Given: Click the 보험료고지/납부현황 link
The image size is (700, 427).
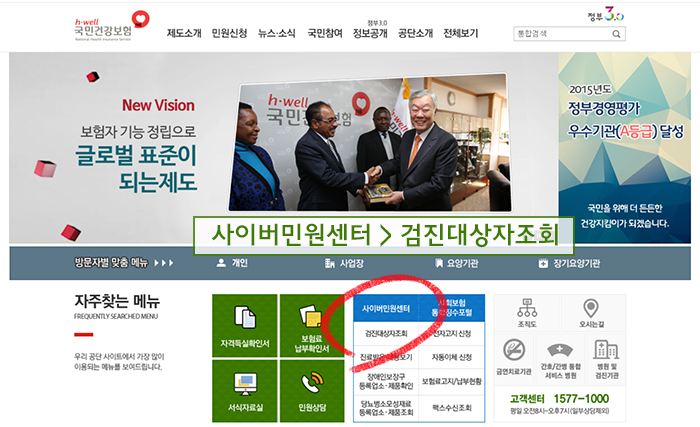Looking at the screenshot, I should coord(452,381).
